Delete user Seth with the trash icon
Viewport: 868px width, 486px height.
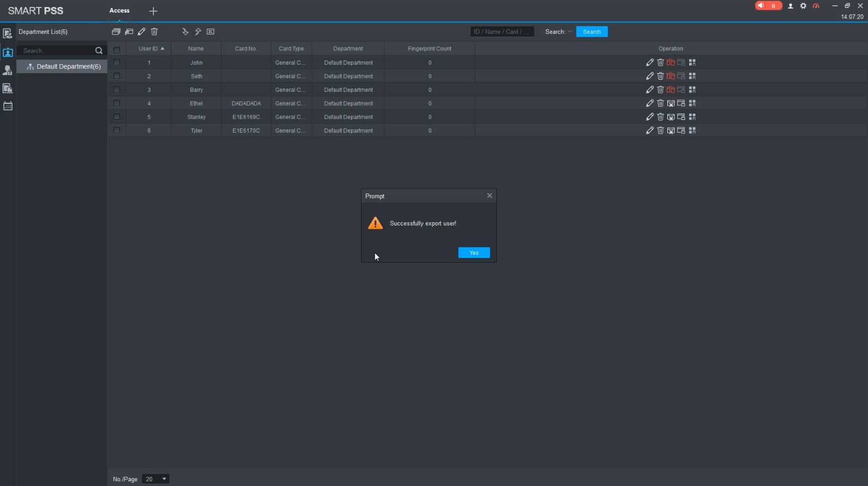[x=660, y=76]
